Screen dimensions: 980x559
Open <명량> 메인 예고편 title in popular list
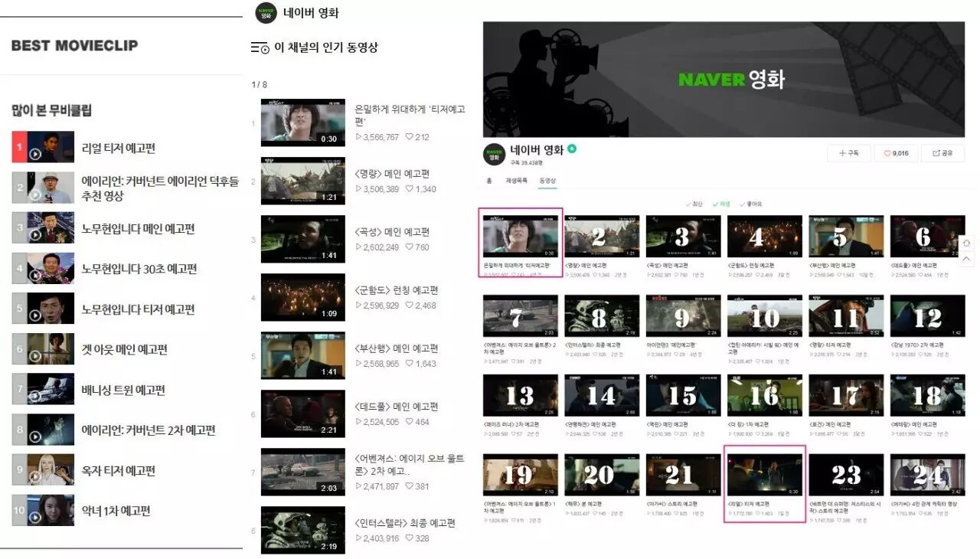392,174
